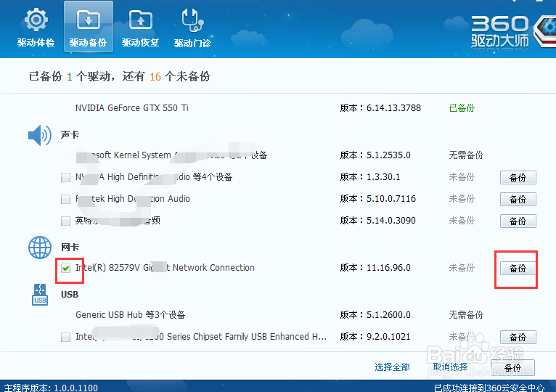Tick the checkbox for High Definition Audio 等4个设备
Screen dimensions: 556x392
(65, 177)
